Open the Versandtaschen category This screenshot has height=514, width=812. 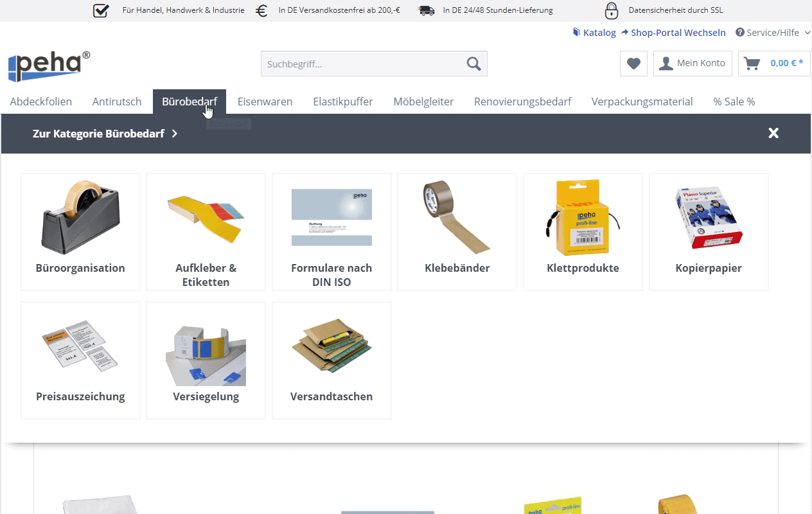[x=331, y=360]
